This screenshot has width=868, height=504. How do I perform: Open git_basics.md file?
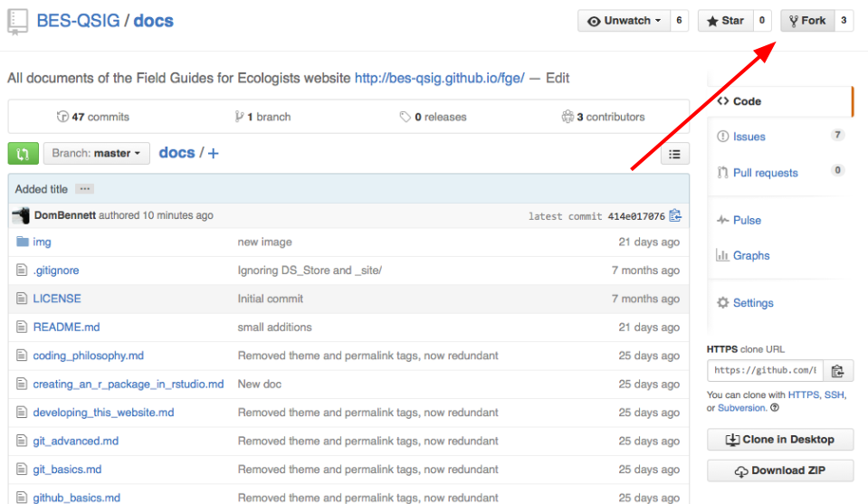(68, 469)
